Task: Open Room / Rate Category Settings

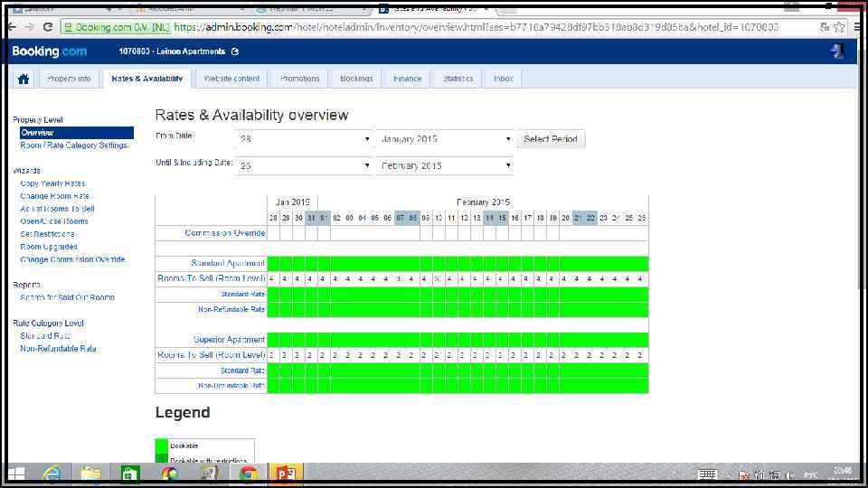Action: [x=73, y=145]
